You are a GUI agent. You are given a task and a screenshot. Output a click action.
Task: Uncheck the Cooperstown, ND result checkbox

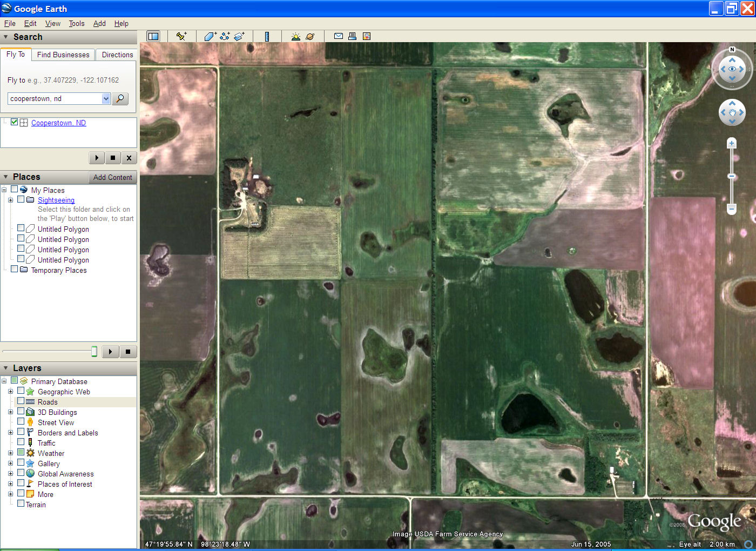click(15, 122)
